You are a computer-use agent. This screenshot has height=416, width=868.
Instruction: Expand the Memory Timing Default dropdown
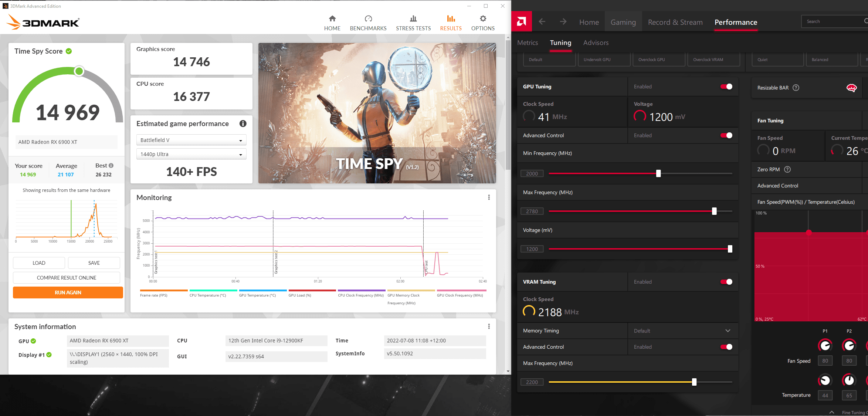[x=683, y=331]
